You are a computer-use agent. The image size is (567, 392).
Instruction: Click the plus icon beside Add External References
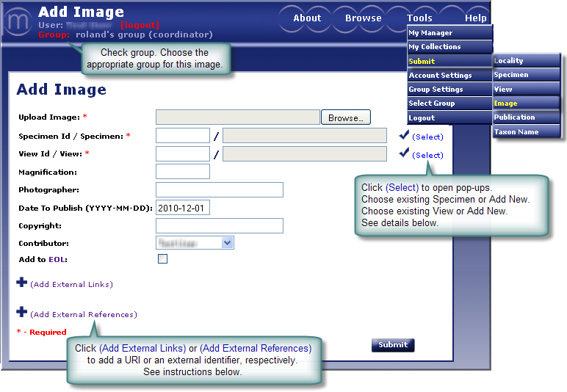coord(21,313)
